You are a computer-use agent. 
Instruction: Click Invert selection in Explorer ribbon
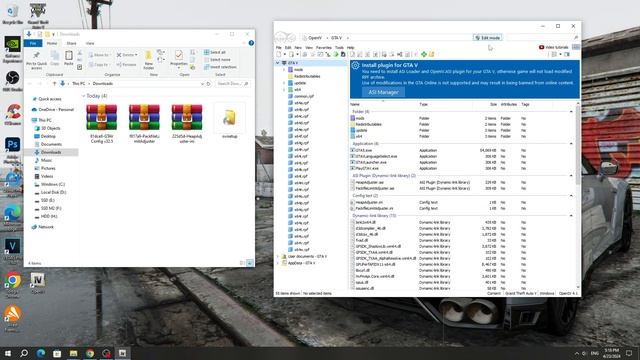click(x=220, y=67)
